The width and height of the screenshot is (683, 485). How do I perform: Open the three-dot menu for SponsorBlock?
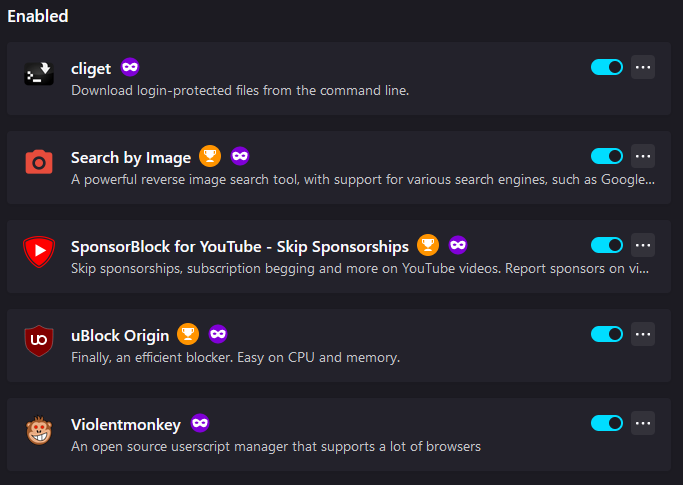point(643,245)
